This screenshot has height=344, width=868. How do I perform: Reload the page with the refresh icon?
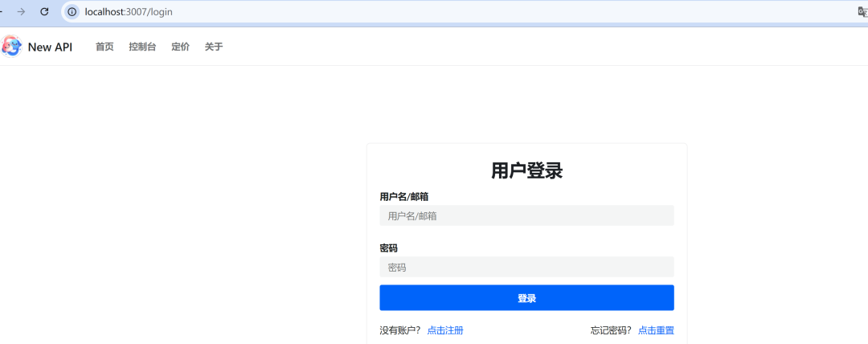point(45,11)
